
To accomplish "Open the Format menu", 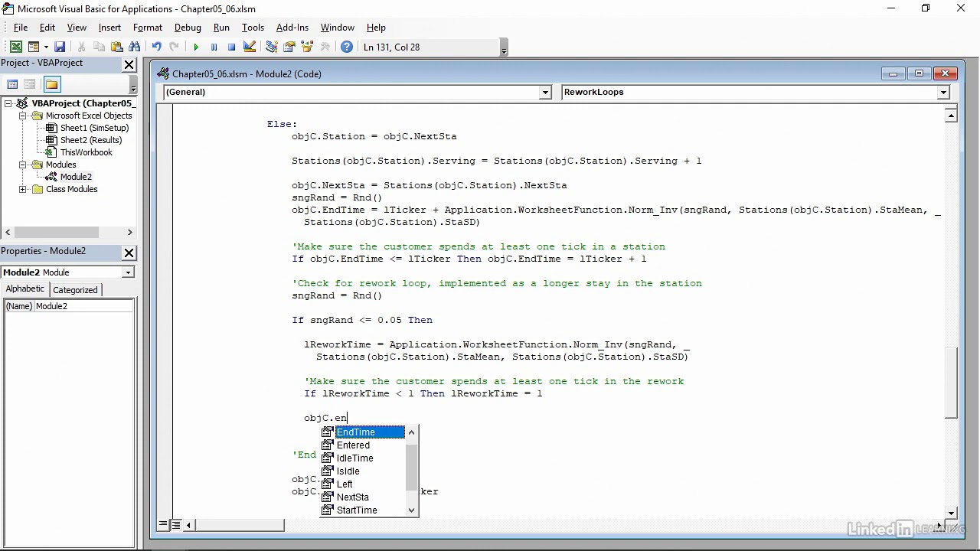I will click(148, 28).
